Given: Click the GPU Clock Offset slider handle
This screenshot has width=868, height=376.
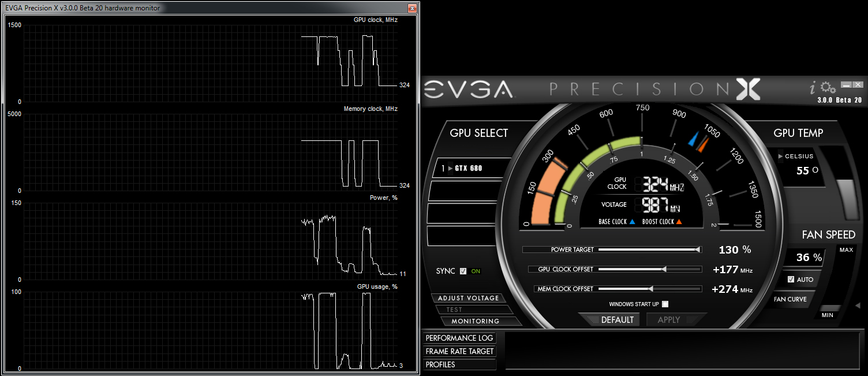Looking at the screenshot, I should (664, 269).
